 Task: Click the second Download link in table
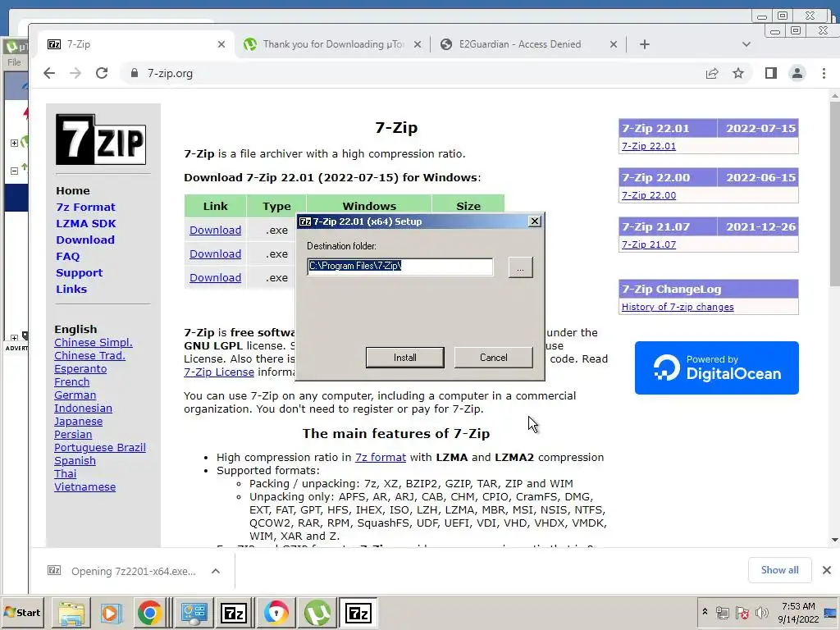tap(216, 254)
